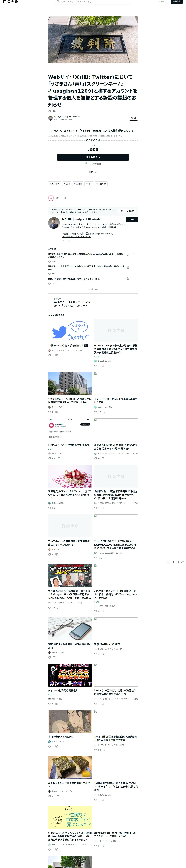
Task: Like the 「殺す」より「ハゲ」 card
Action: 50,458
